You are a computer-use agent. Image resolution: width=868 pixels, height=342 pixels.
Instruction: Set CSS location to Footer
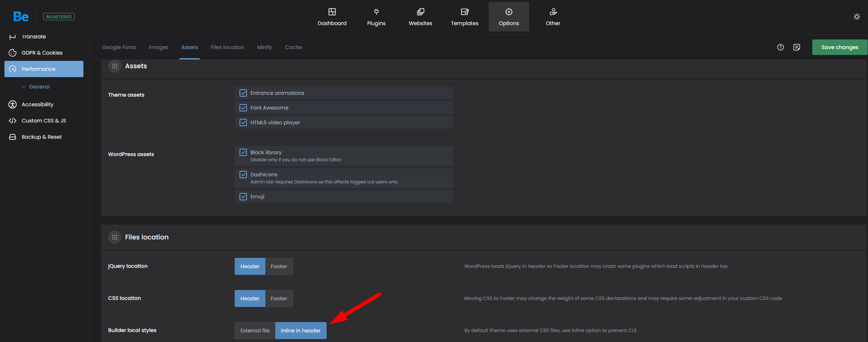pos(279,298)
